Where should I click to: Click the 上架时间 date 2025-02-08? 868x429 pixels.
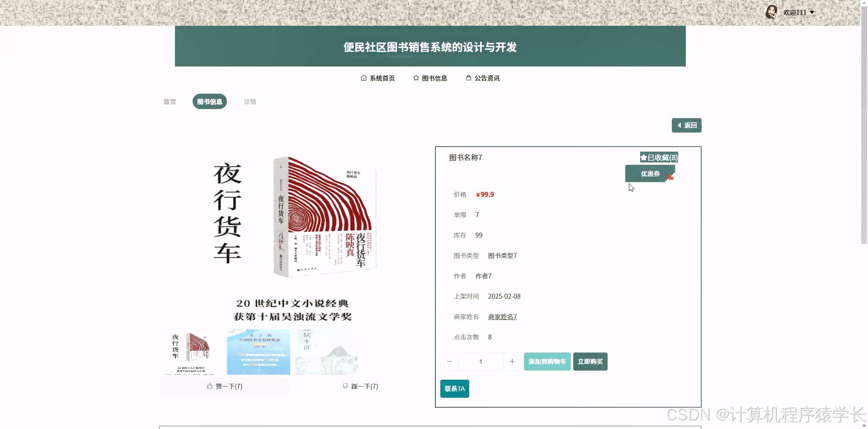tap(504, 296)
